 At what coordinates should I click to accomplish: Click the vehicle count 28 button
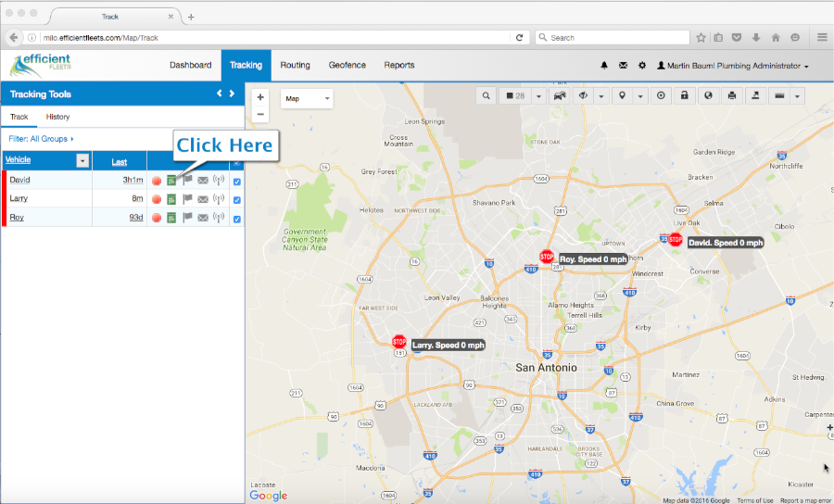coord(515,96)
